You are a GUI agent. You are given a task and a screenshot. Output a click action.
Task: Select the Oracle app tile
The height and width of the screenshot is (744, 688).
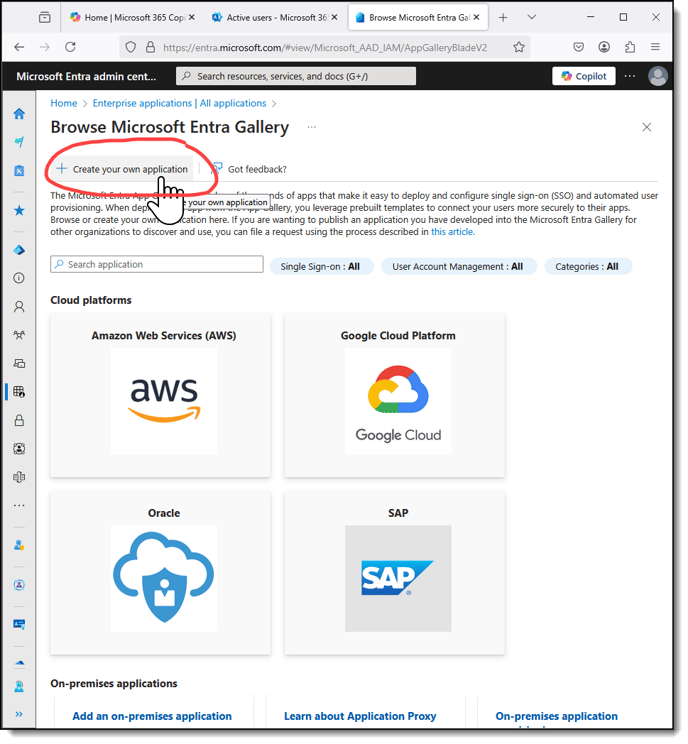pos(160,573)
